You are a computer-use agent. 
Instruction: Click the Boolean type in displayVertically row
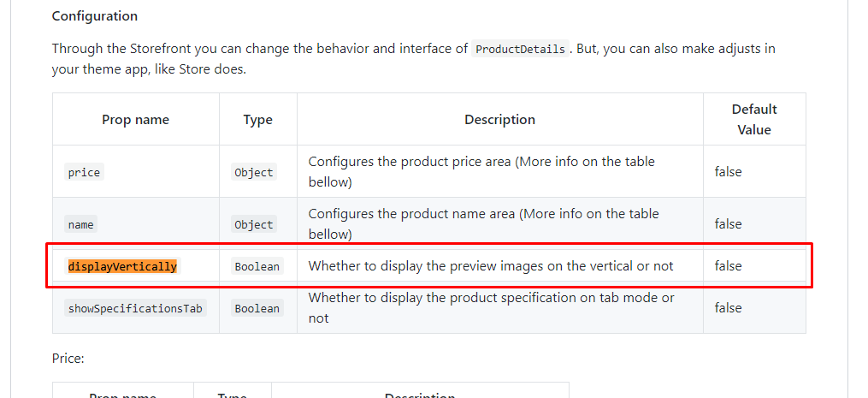click(x=257, y=267)
